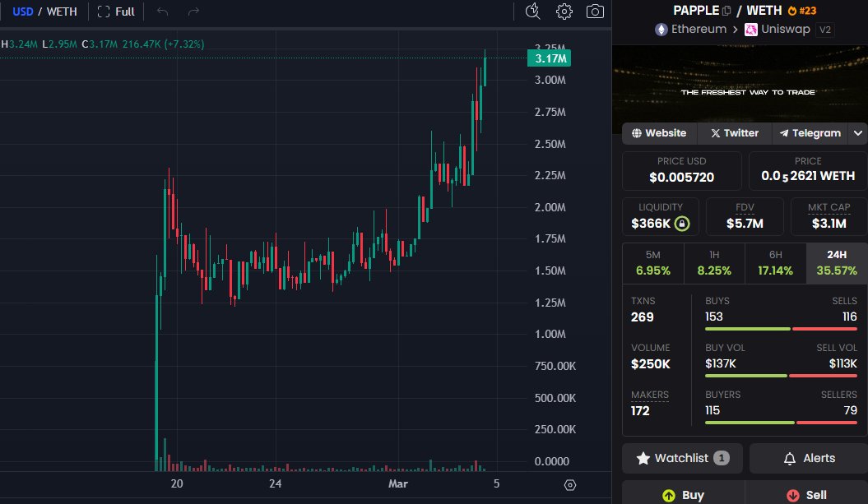
Task: Click the V2 version badge
Action: click(x=825, y=30)
